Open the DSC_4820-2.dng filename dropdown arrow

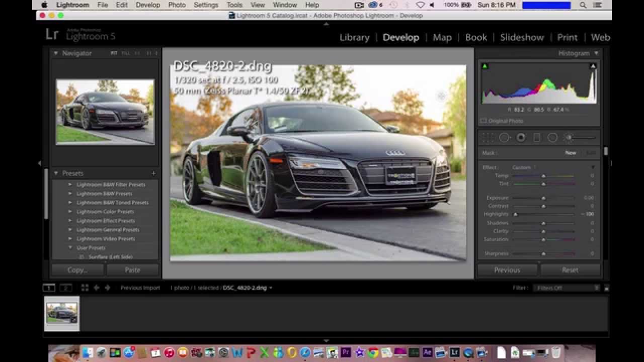271,288
